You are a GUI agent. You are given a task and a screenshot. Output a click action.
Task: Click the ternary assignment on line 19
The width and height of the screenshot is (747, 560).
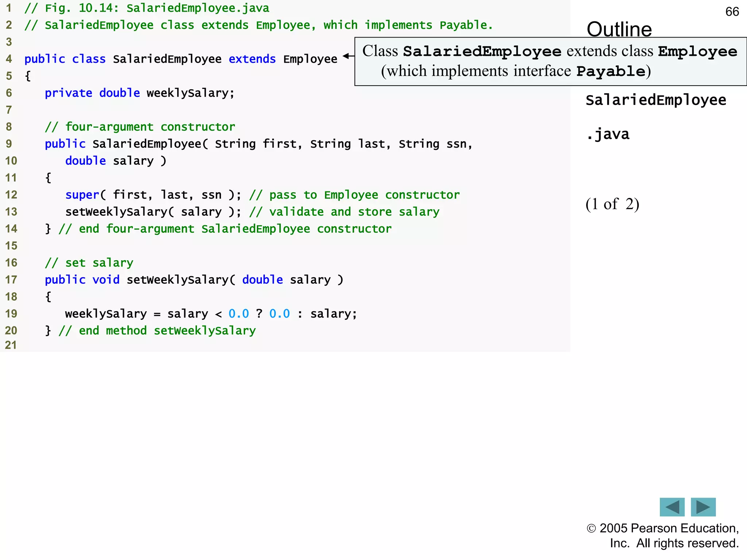point(211,314)
